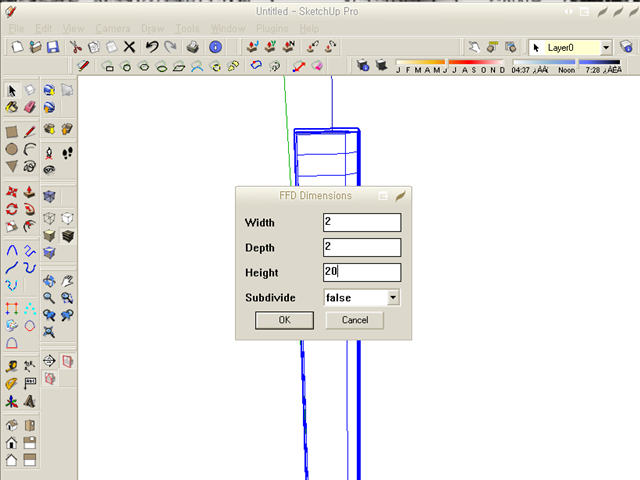640x480 pixels.
Task: Click the Cut scissors icon
Action: coord(76,47)
